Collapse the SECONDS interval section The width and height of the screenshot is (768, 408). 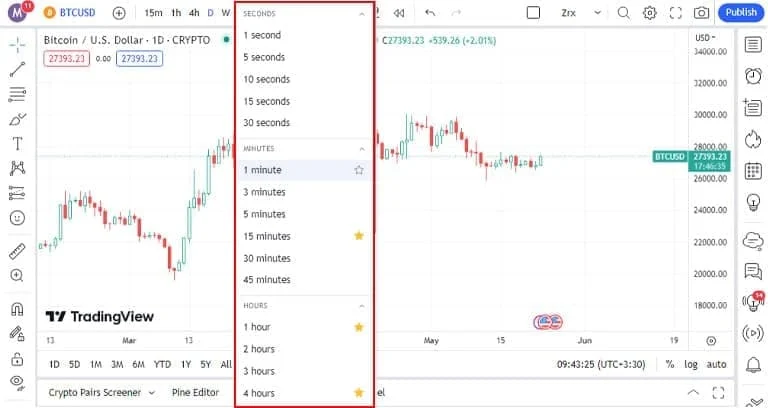pyautogui.click(x=361, y=14)
